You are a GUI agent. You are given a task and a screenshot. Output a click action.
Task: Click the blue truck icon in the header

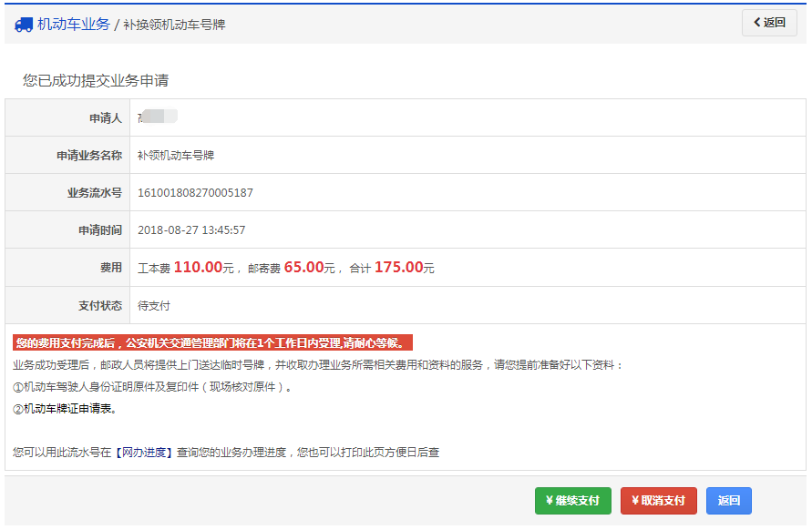(x=24, y=25)
